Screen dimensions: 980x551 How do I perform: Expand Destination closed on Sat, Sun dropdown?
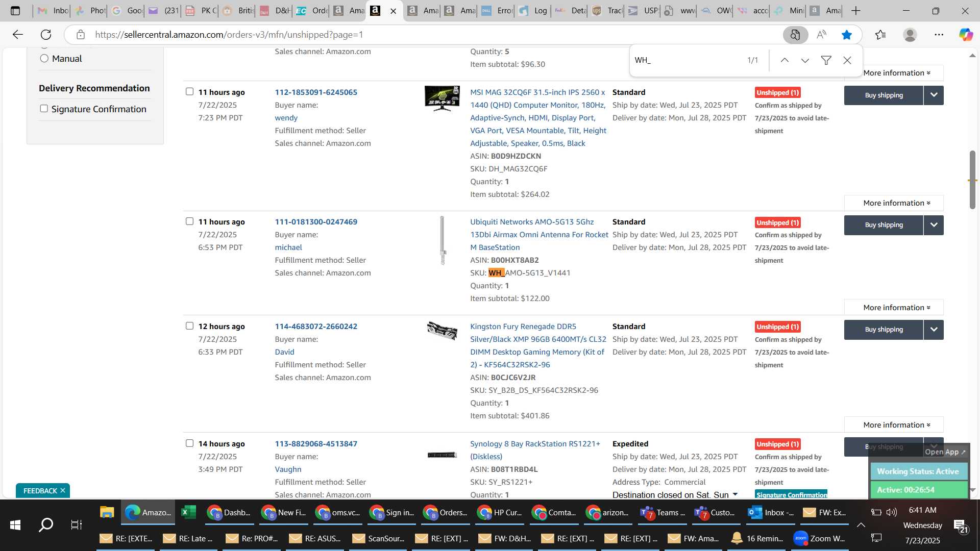pos(735,494)
